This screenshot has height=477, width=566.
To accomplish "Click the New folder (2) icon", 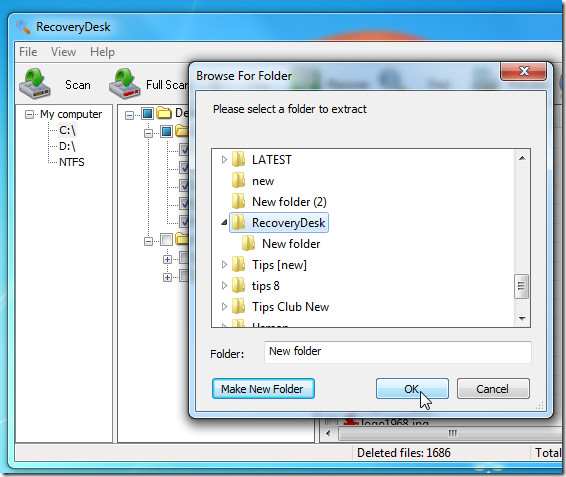I will (238, 201).
